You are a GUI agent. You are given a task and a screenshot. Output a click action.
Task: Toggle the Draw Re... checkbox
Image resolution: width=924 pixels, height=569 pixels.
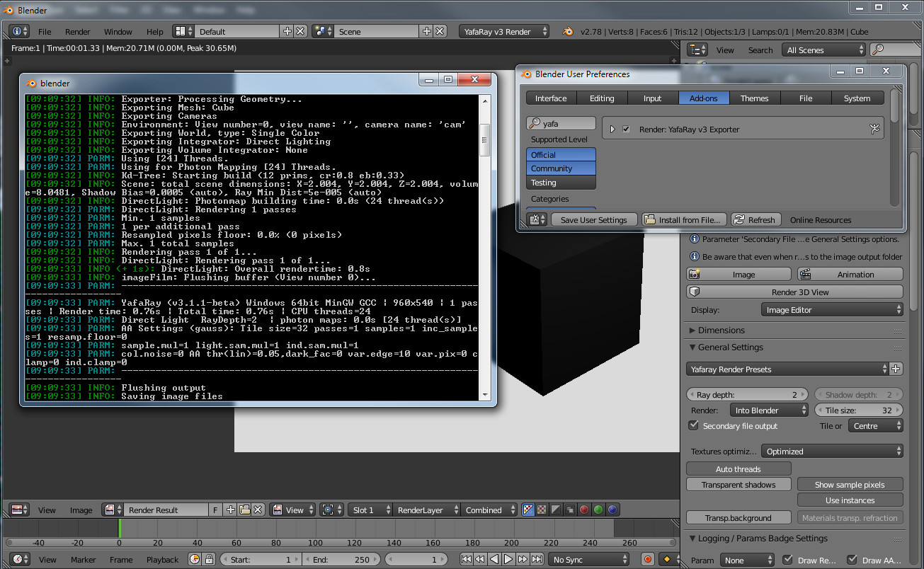pyautogui.click(x=787, y=560)
